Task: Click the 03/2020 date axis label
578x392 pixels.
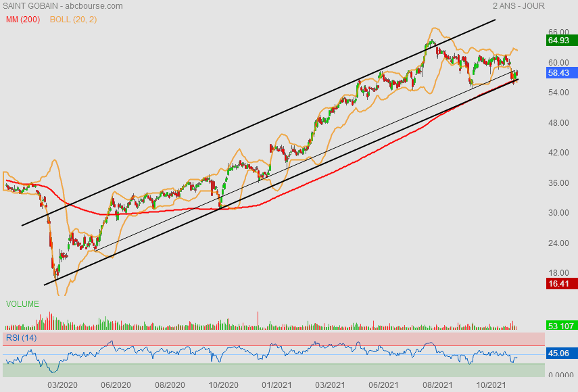Action: [x=62, y=385]
